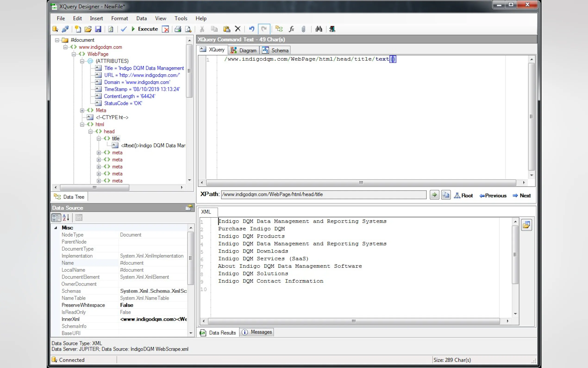The image size is (588, 368).
Task: Click the paperclip attachment icon
Action: click(303, 29)
